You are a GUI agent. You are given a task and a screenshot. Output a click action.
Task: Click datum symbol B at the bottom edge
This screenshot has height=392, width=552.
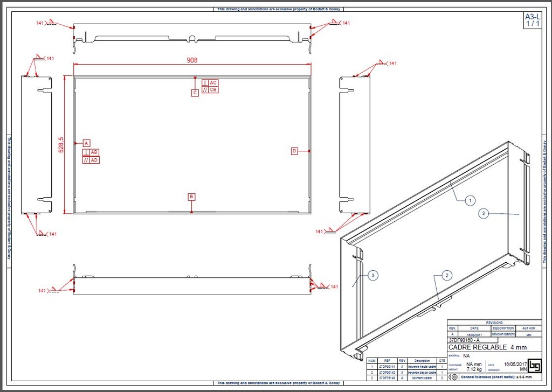(x=191, y=197)
